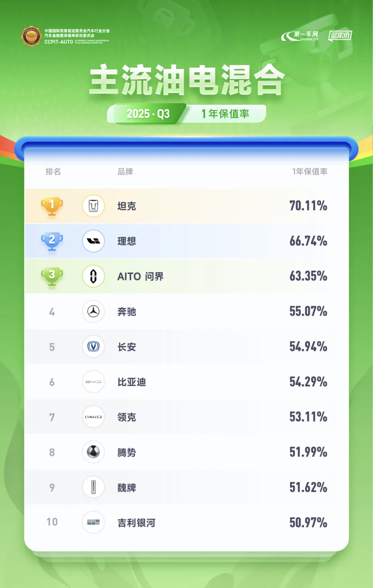Screen dimensions: 373x588
Task: Click the BYD brand logo
Action: click(93, 382)
